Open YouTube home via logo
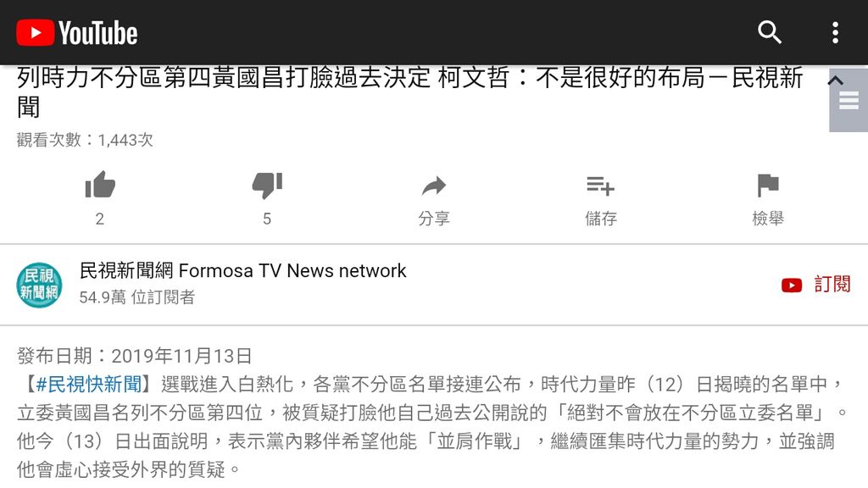 pos(77,33)
